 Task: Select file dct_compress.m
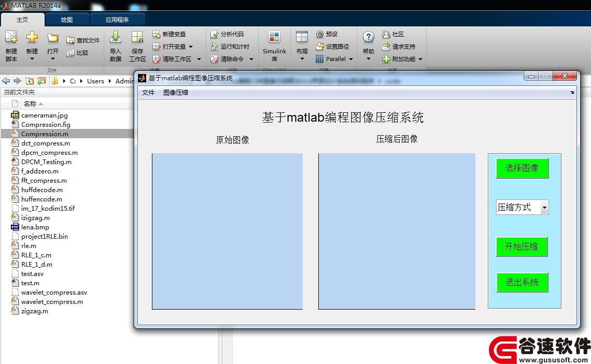(46, 143)
